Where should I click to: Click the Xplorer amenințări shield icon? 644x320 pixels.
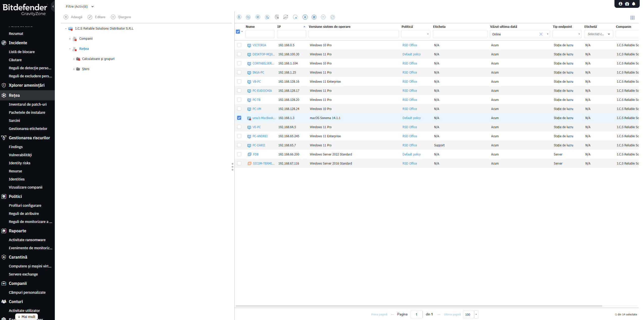pos(4,85)
